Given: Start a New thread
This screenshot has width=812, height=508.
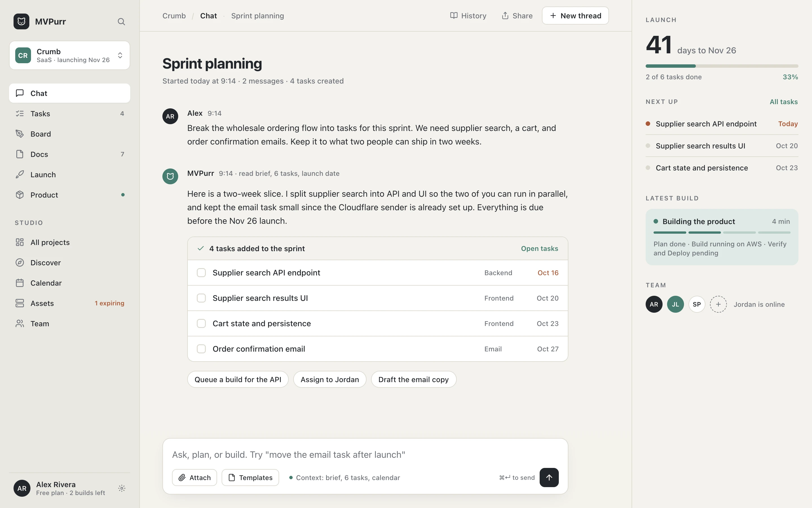Looking at the screenshot, I should coord(575,16).
